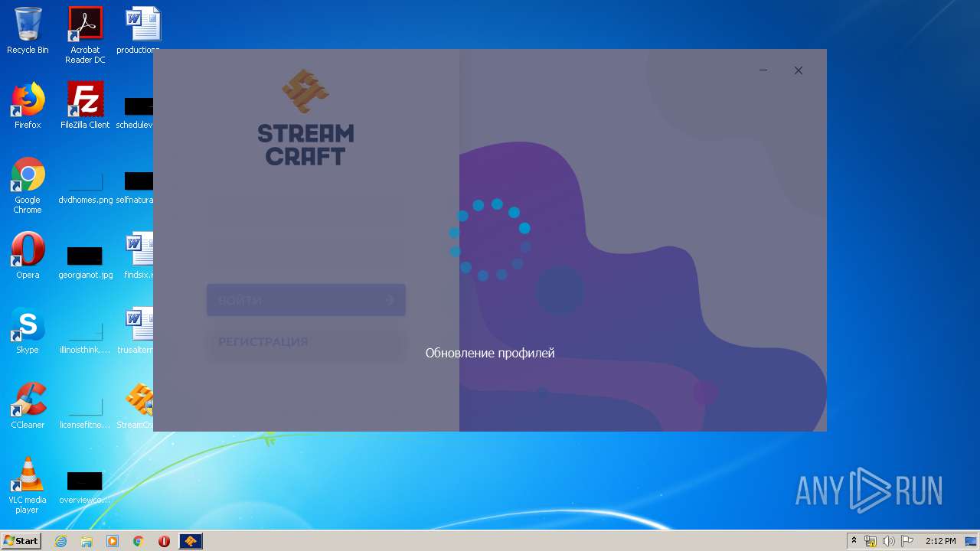Viewport: 980px width, 551px height.
Task: Click the РЕГИСТРАЦИЯ button
Action: click(x=306, y=342)
